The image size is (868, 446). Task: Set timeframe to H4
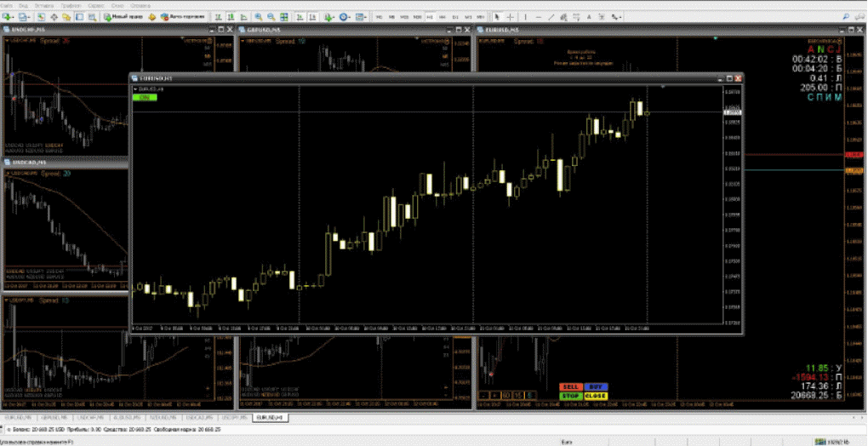[443, 17]
